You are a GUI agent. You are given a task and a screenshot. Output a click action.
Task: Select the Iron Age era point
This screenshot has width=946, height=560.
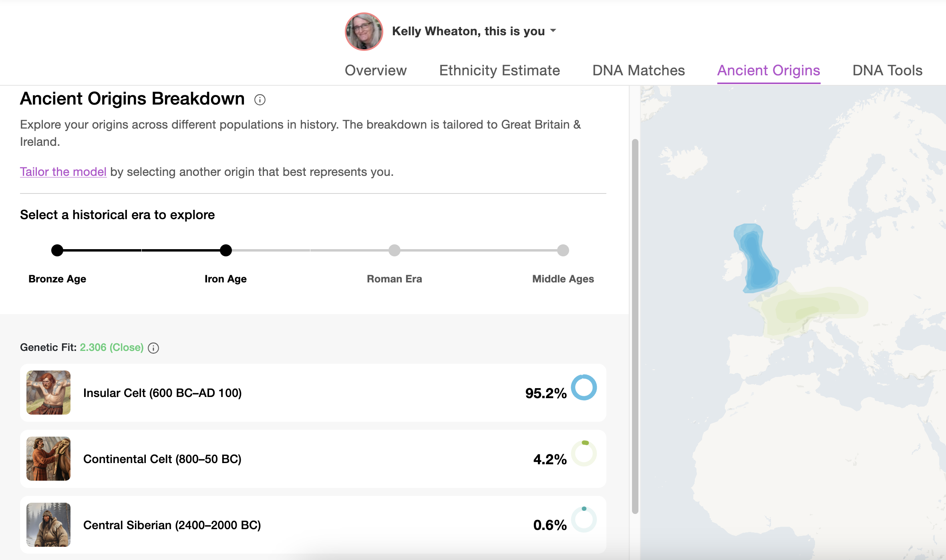coord(226,250)
